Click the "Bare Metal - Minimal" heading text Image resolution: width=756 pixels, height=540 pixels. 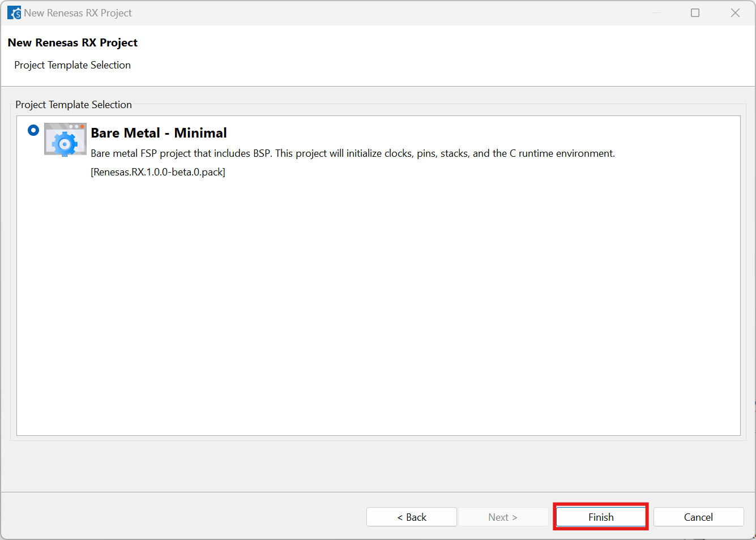coord(159,133)
